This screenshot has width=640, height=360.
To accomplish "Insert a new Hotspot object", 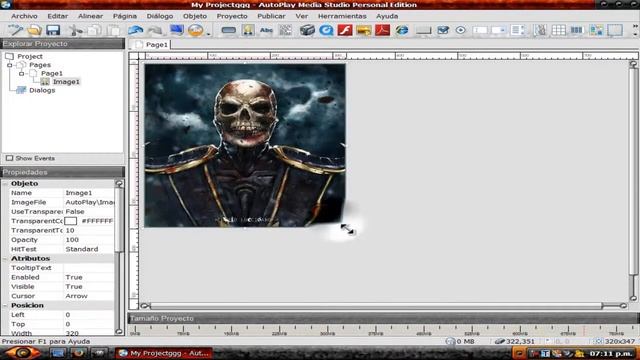I will [x=615, y=30].
